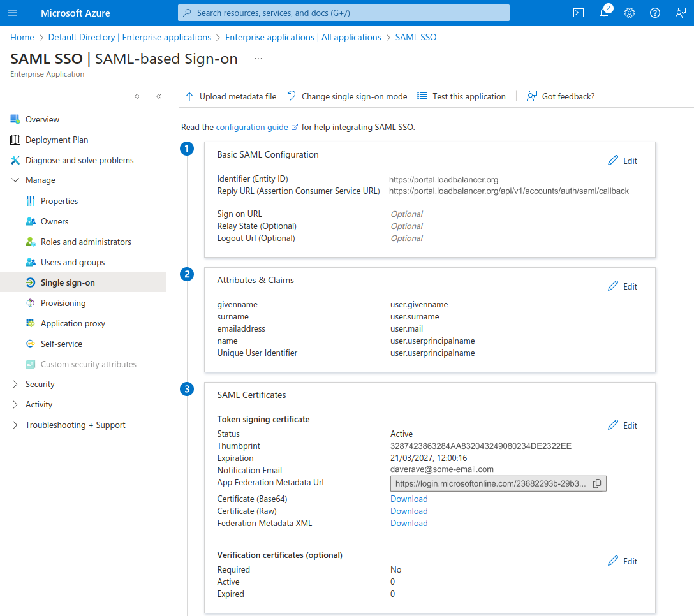The image size is (694, 616).
Task: Click the Application proxy icon
Action: (31, 323)
